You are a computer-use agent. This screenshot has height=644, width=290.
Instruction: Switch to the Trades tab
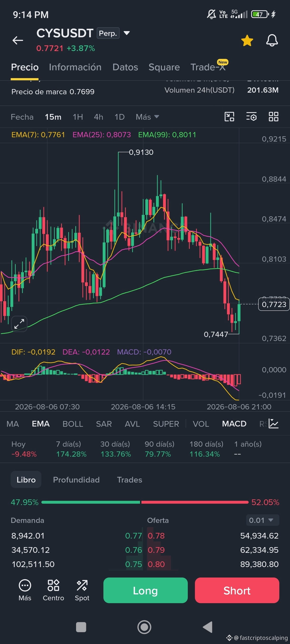tap(130, 480)
